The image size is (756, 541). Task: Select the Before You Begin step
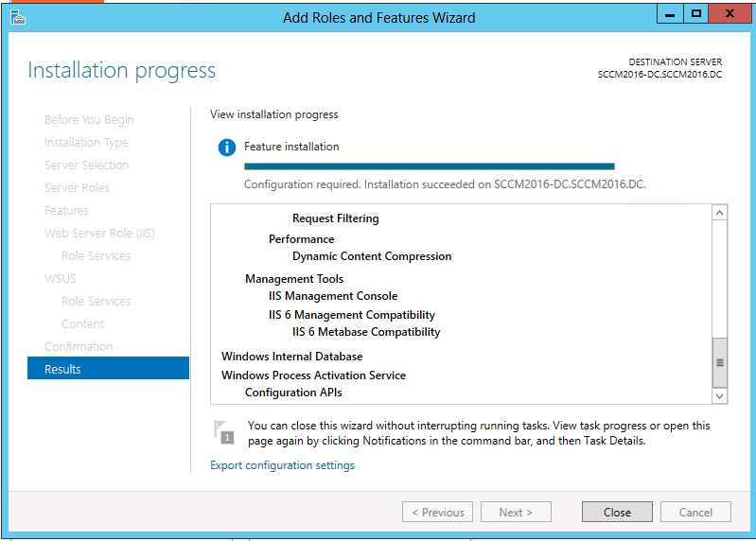pos(89,119)
